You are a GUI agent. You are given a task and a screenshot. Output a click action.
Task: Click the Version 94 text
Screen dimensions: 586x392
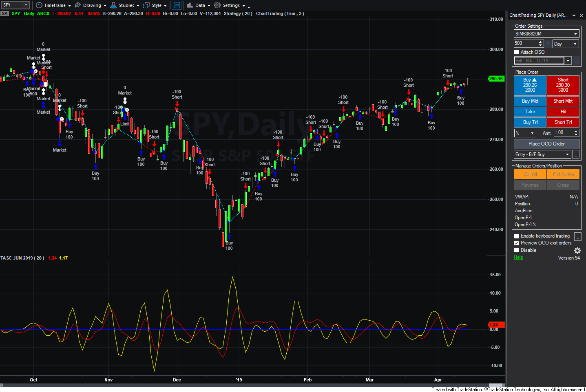tap(569, 258)
